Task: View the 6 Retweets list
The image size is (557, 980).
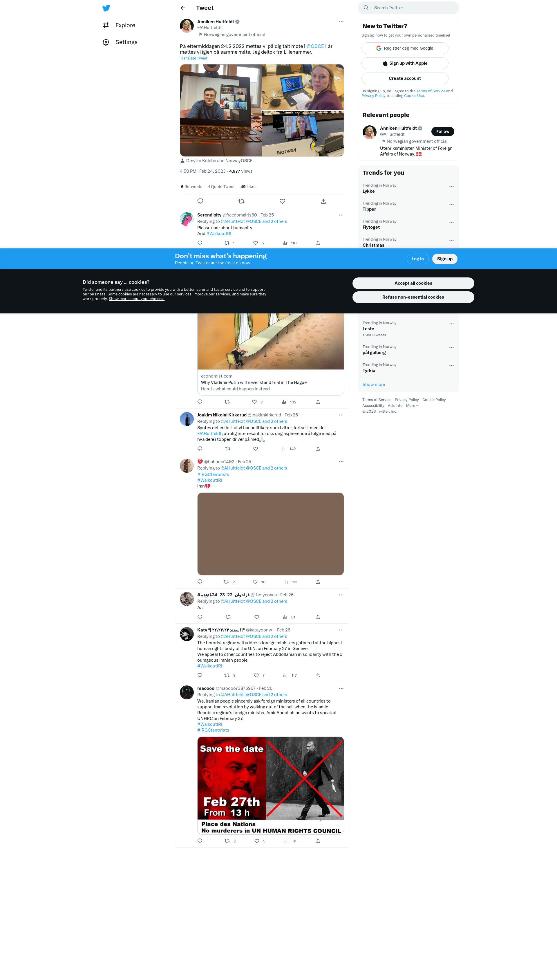Action: point(191,187)
